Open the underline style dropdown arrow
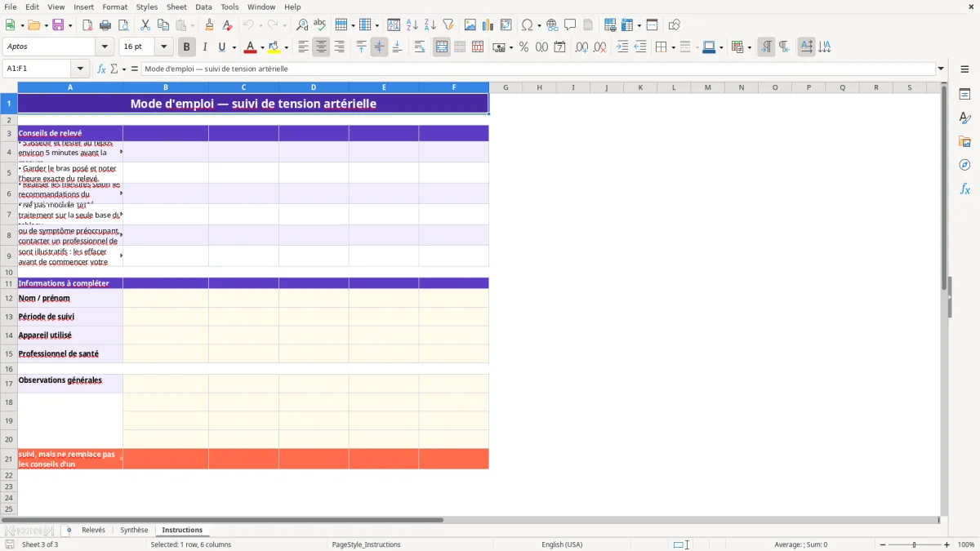 pos(234,47)
